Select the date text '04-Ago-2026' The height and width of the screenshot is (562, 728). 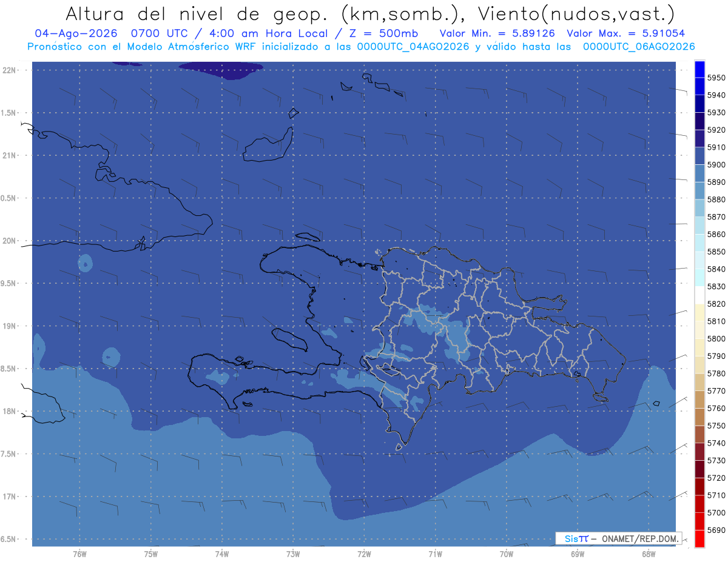[x=76, y=33]
